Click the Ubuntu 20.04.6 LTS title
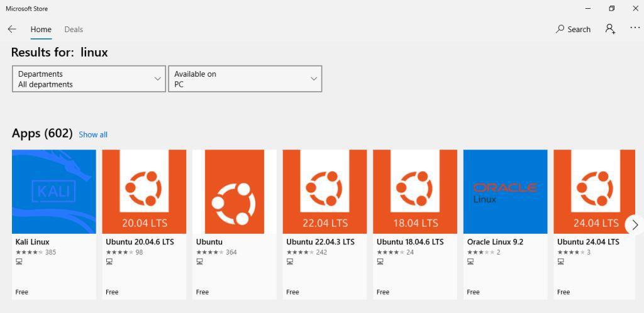The height and width of the screenshot is (313, 644). click(x=140, y=242)
